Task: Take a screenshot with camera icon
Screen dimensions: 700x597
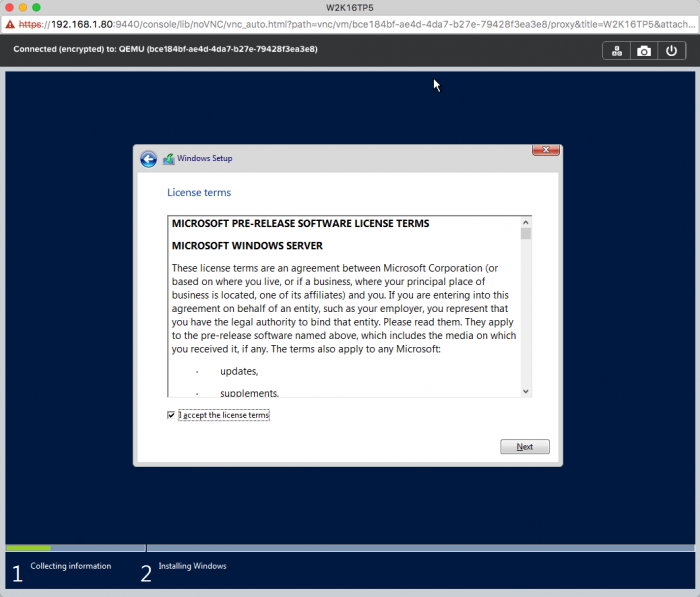Action: click(643, 51)
